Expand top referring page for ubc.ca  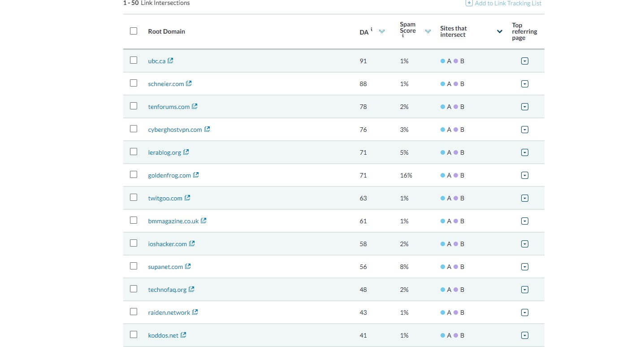coord(525,61)
